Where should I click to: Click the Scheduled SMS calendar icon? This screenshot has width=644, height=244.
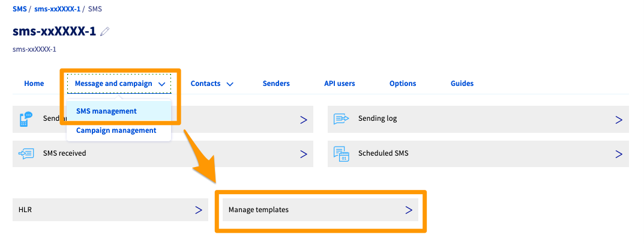tap(342, 154)
